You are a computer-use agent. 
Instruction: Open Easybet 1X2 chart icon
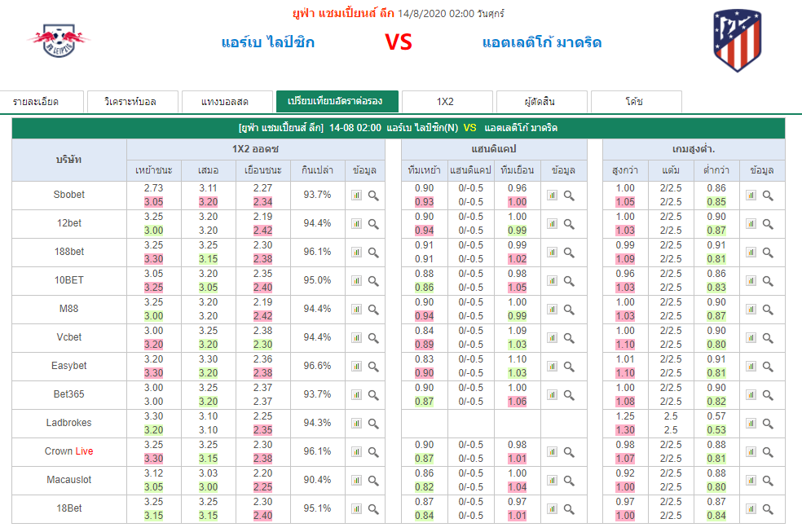pos(356,367)
